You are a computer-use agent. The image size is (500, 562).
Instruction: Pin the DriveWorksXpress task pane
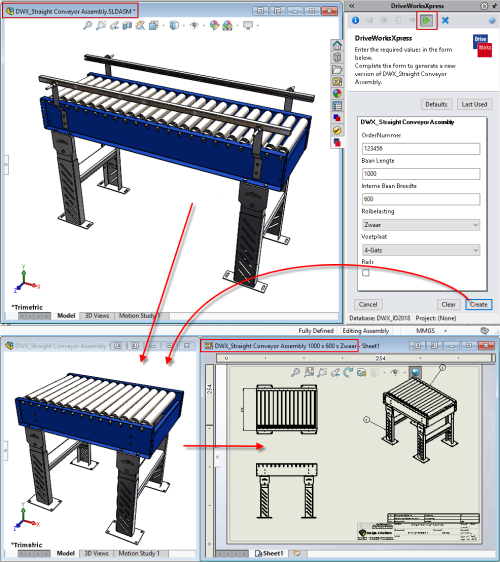pos(495,6)
